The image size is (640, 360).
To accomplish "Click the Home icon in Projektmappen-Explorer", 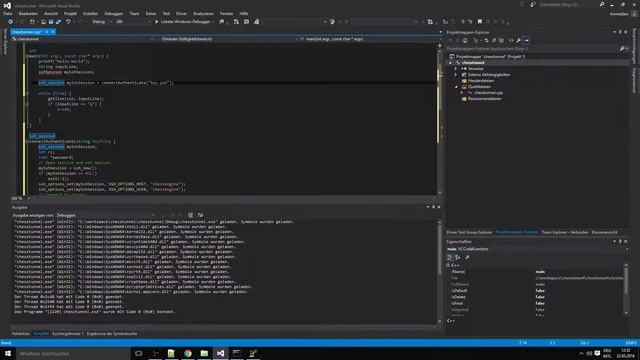I will coord(465,40).
